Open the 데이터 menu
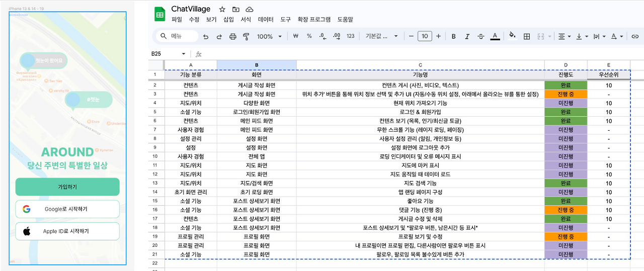Screen dimensions: 644x271 [266, 20]
